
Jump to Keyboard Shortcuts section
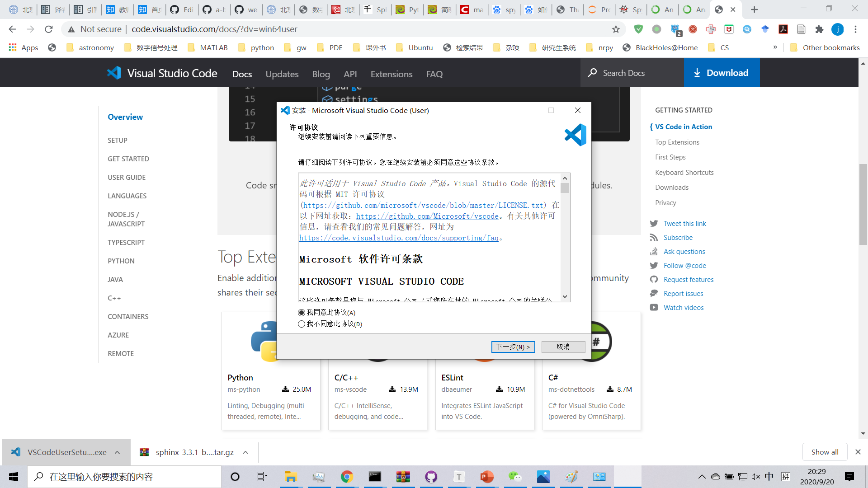(x=684, y=173)
